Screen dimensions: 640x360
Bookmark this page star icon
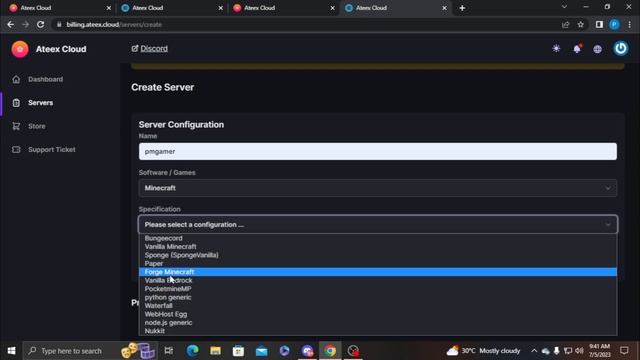(580, 25)
